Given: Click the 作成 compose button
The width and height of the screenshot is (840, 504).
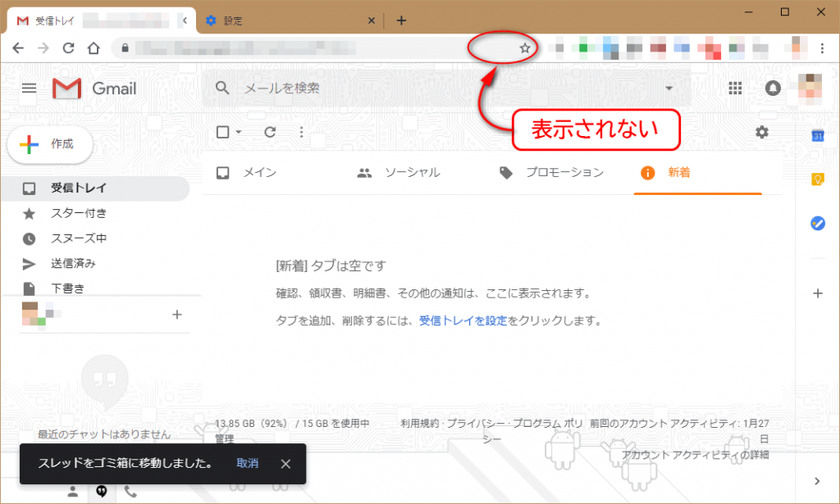Looking at the screenshot, I should click(50, 144).
